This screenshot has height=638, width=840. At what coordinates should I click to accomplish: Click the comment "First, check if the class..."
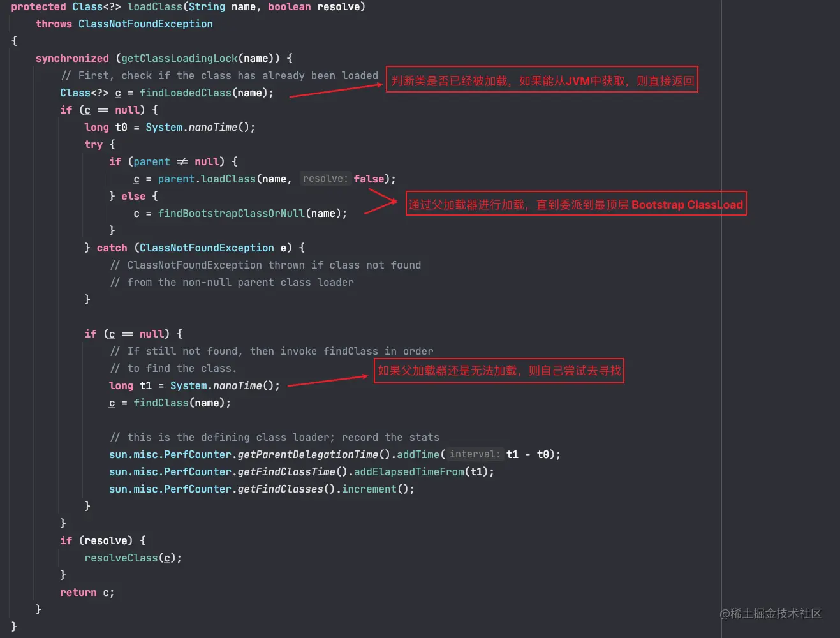pyautogui.click(x=219, y=76)
